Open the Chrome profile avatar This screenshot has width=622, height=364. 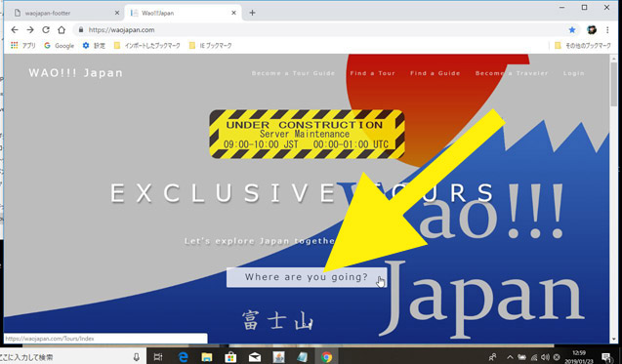[592, 29]
